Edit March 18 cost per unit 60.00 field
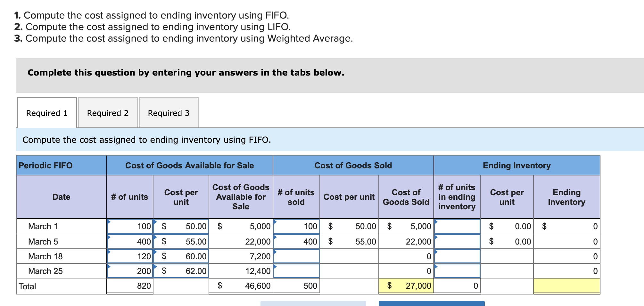Viewport: 644px width, 306px height. coord(181,256)
